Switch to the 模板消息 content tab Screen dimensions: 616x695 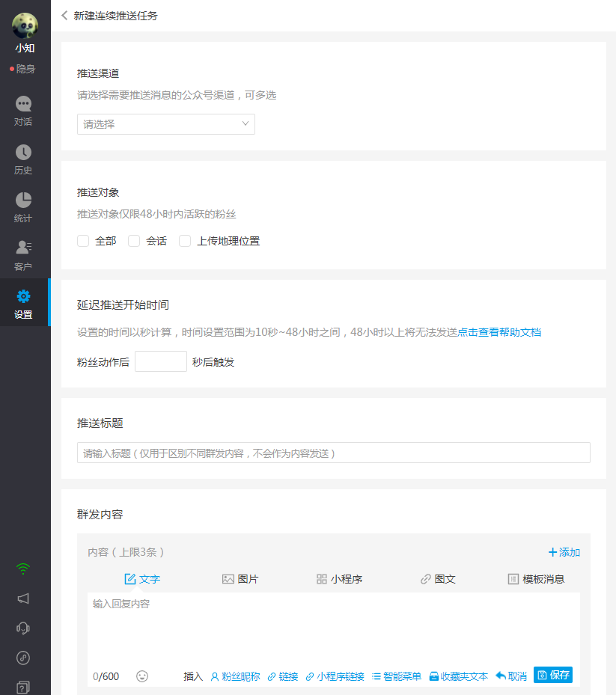[536, 579]
